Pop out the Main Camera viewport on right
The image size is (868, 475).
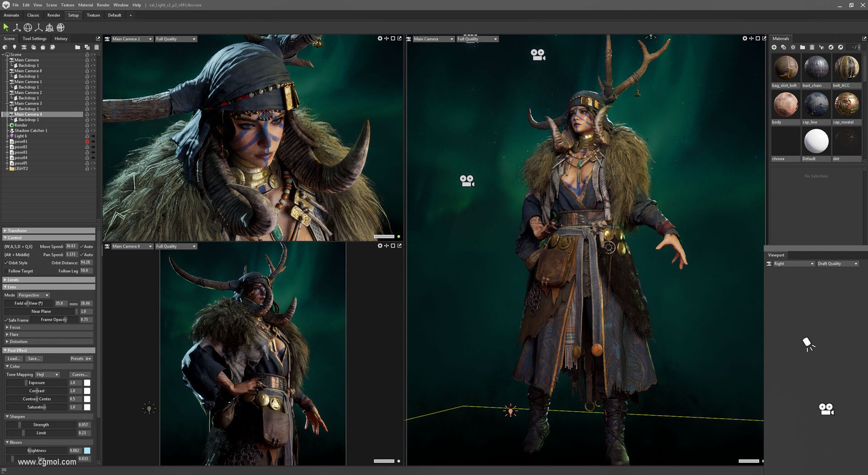pyautogui.click(x=764, y=38)
